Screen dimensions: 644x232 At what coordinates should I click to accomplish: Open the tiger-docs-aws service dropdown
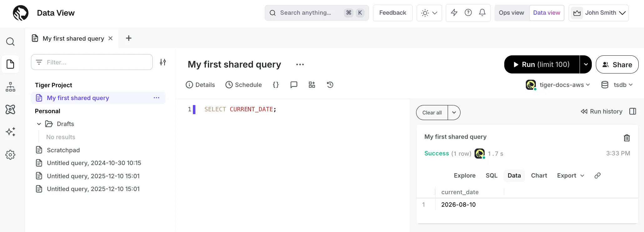558,85
